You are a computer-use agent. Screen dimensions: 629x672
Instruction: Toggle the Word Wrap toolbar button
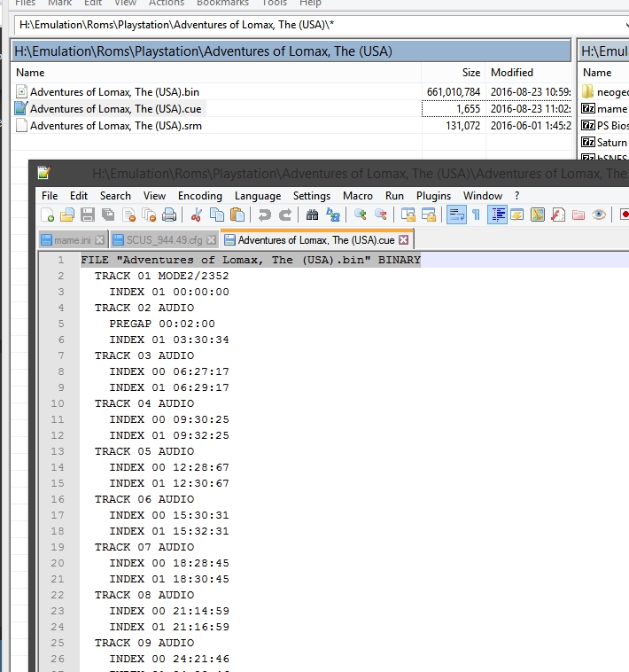click(456, 215)
